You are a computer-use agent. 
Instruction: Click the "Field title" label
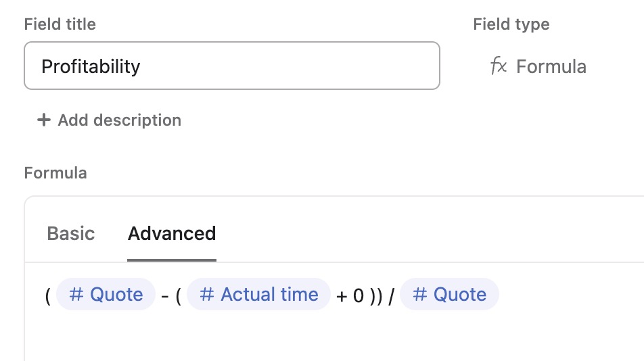click(x=60, y=24)
